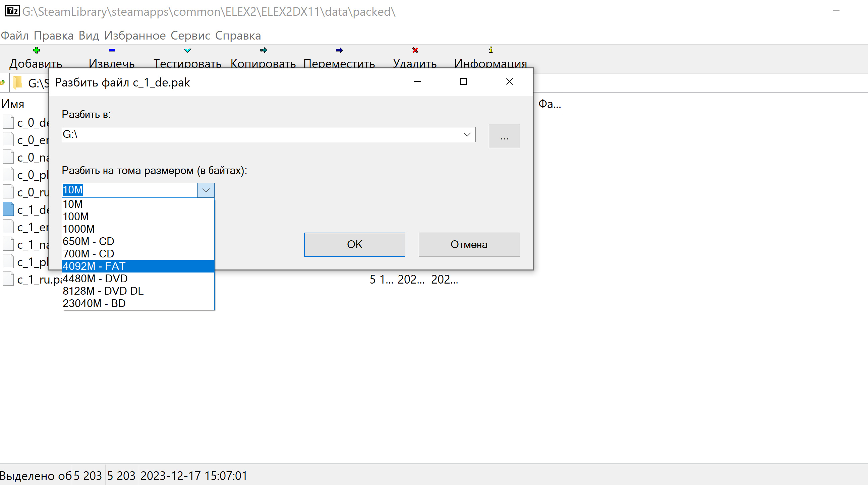This screenshot has width=868, height=485.
Task: Open the Сервис (Service) menu
Action: pos(190,36)
